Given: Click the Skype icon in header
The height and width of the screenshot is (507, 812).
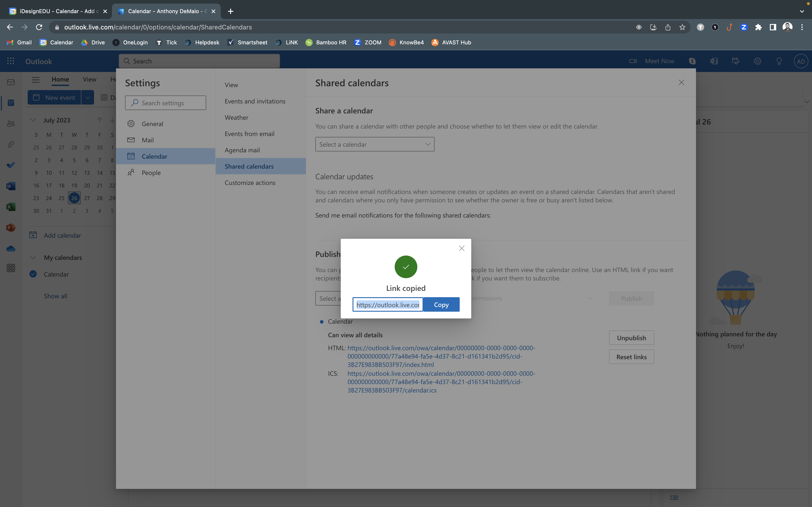Looking at the screenshot, I should tap(692, 61).
